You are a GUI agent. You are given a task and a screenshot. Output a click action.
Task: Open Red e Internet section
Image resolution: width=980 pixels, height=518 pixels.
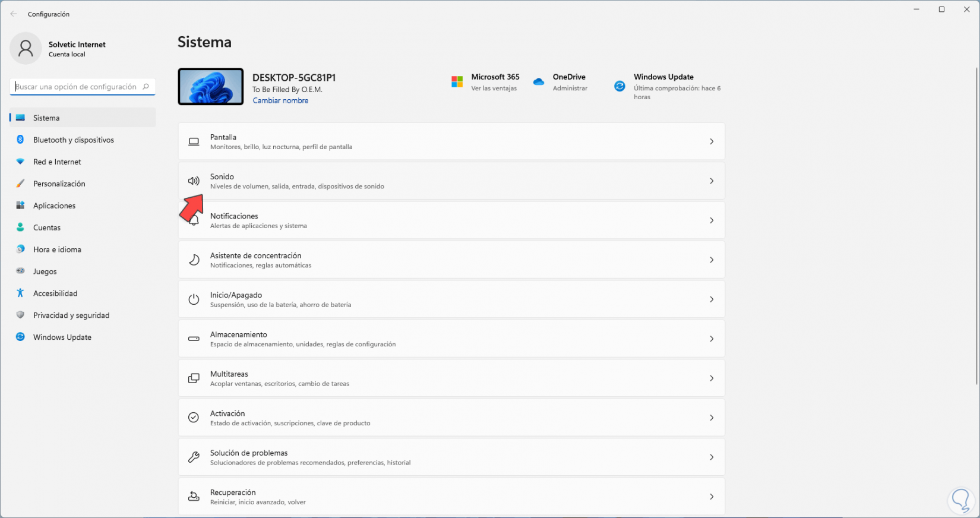(x=83, y=162)
